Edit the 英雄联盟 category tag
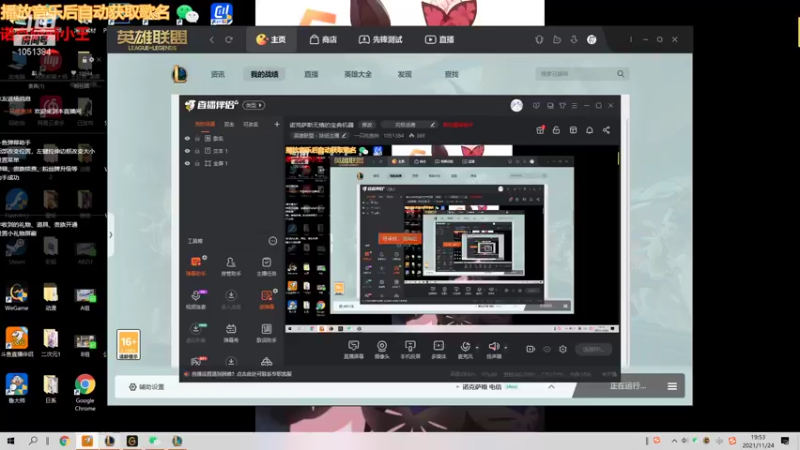800x450 pixels. (319, 136)
